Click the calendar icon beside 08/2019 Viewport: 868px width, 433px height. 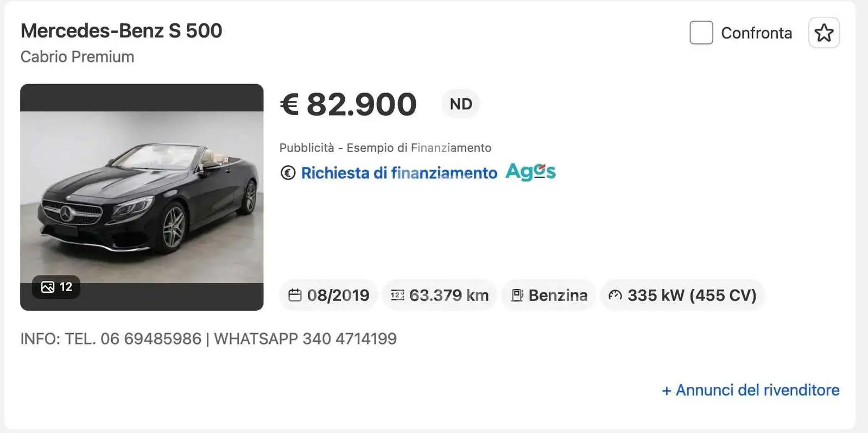tap(295, 295)
